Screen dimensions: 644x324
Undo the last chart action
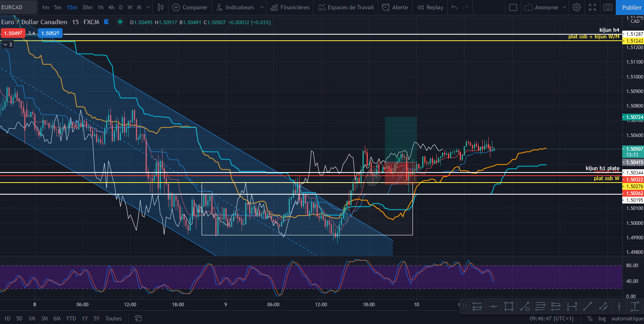[x=454, y=7]
